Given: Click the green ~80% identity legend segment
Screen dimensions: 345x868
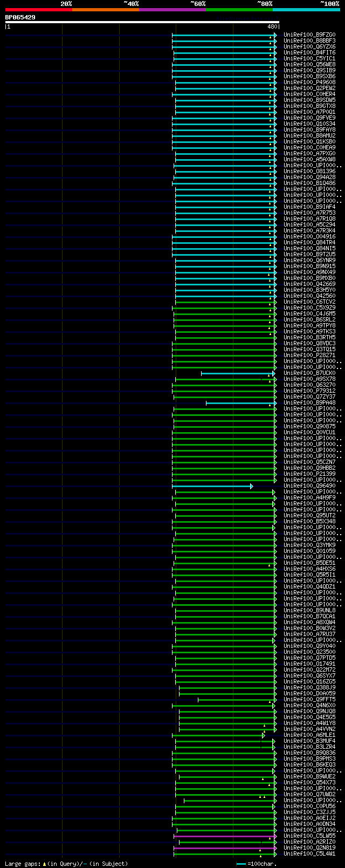Looking at the screenshot, I should tap(239, 10).
